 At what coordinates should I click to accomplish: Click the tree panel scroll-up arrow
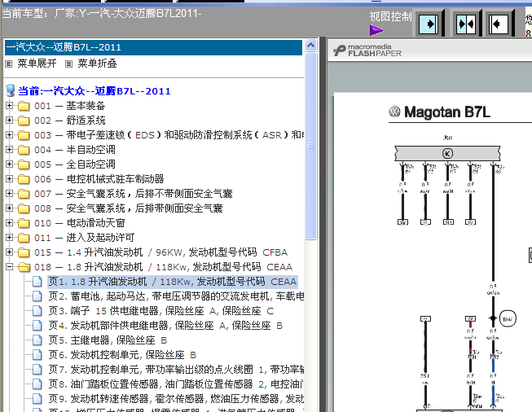310,46
